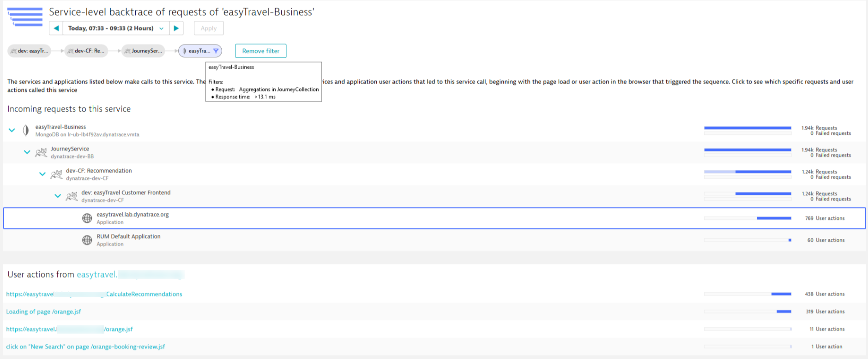Select 'dev-CF: Re...' breadcrumb chip
The image size is (868, 359).
(86, 51)
